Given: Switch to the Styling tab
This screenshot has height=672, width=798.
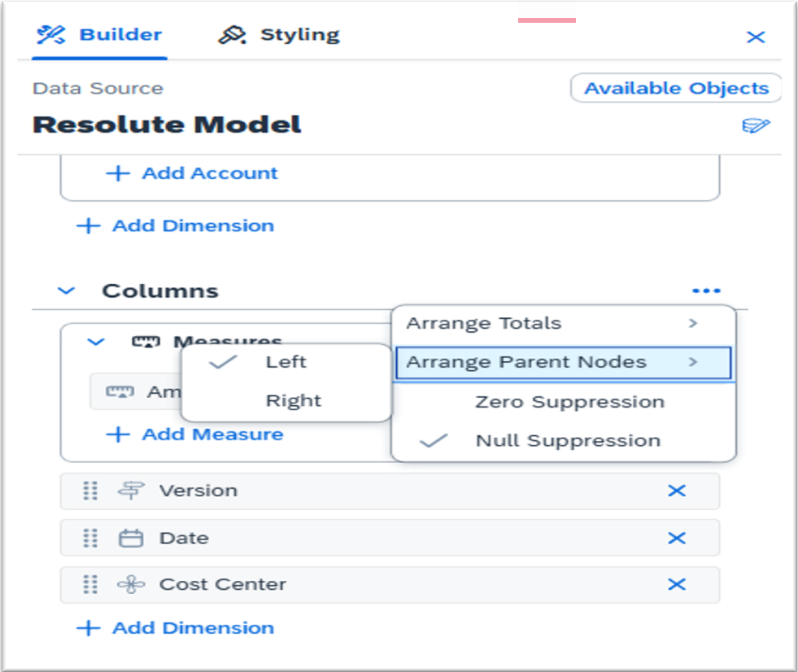Looking at the screenshot, I should click(x=279, y=35).
